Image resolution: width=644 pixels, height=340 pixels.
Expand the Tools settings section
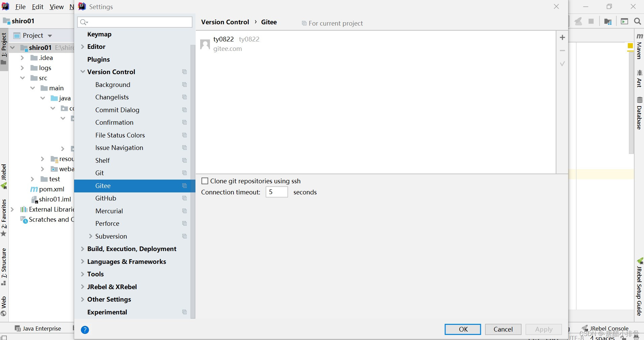tap(83, 274)
